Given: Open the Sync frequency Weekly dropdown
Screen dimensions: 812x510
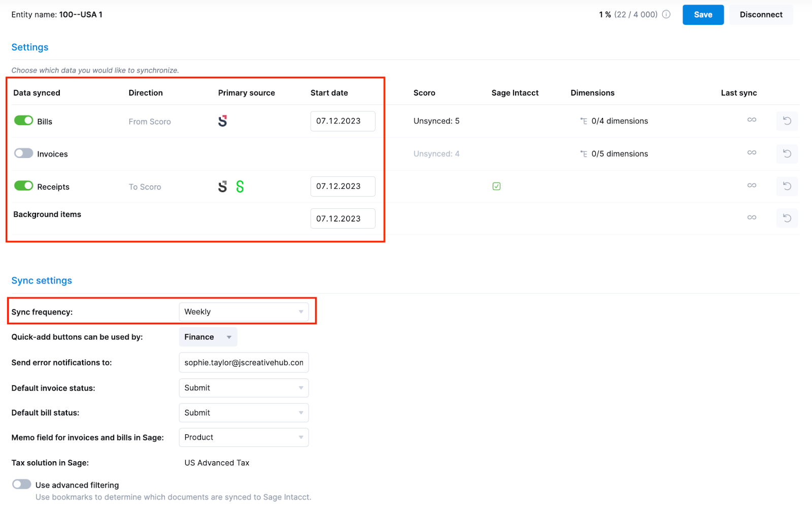Looking at the screenshot, I should 244,311.
